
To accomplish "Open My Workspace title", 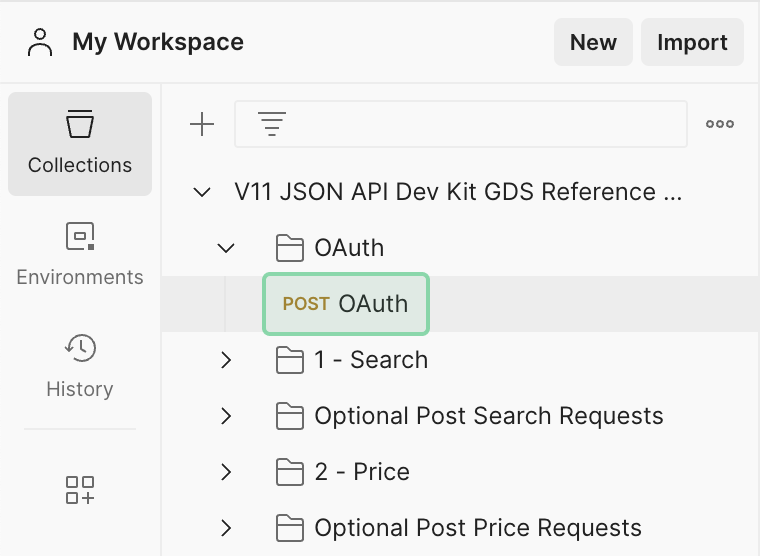I will pyautogui.click(x=158, y=42).
